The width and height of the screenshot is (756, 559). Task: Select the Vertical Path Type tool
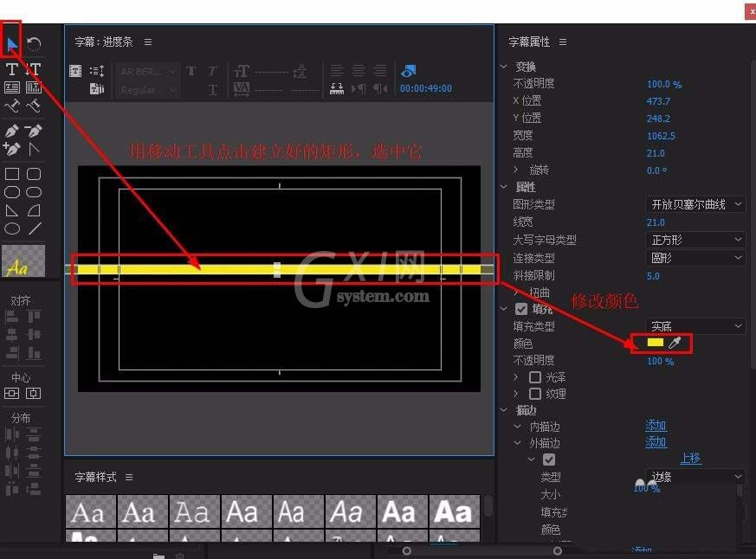pyautogui.click(x=33, y=106)
